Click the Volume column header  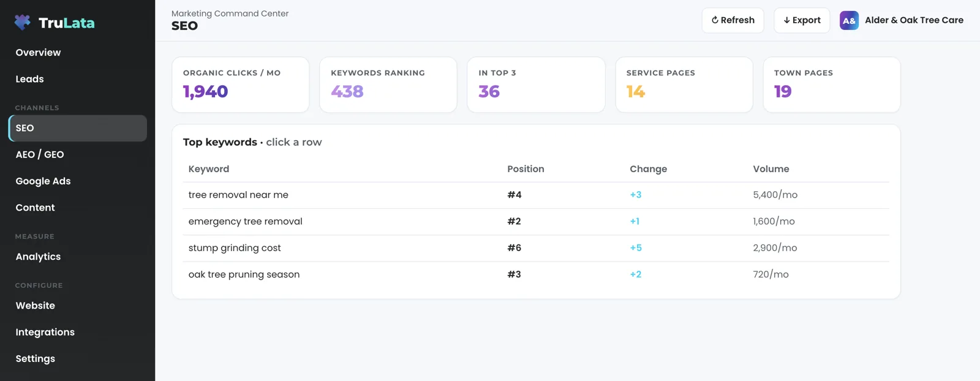(x=771, y=169)
